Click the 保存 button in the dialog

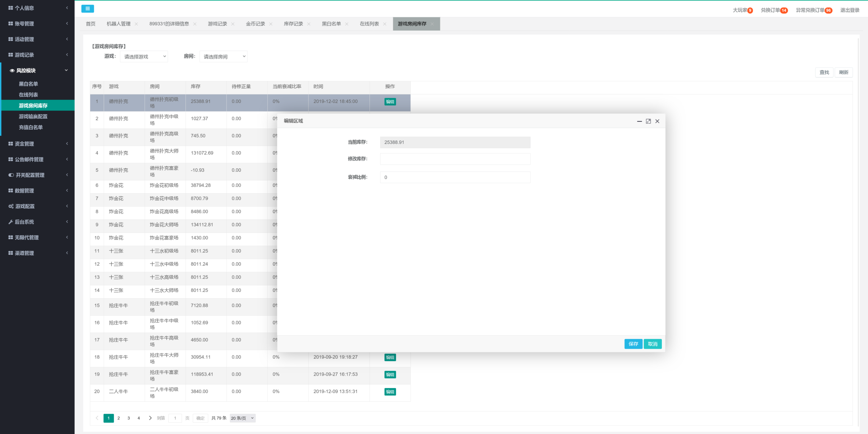[633, 344]
